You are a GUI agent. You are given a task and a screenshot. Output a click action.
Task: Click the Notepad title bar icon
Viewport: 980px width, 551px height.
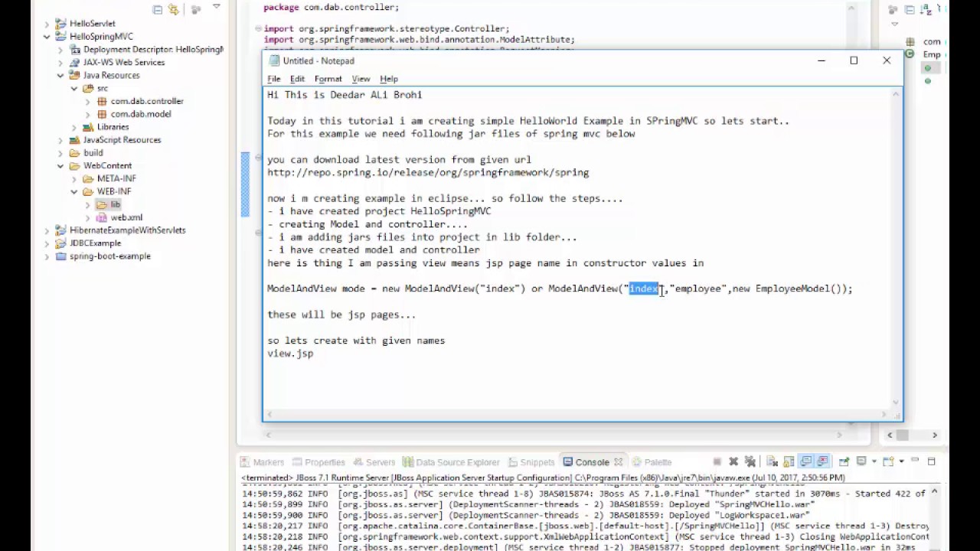click(273, 60)
